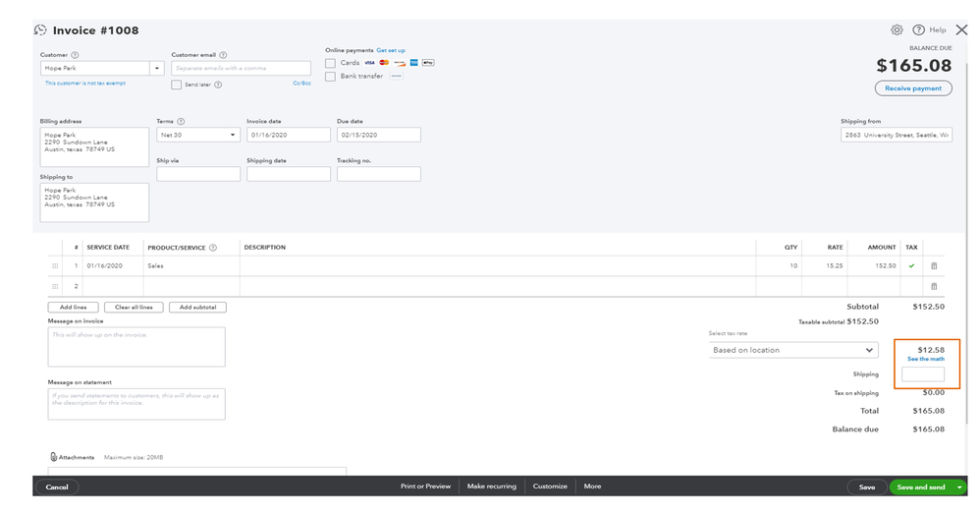Show the Customer field help icon

[x=75, y=55]
